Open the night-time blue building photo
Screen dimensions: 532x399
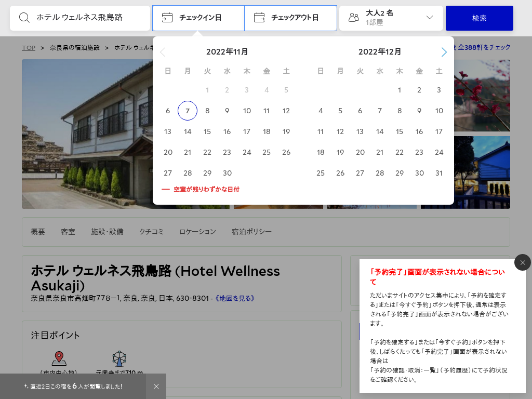pos(482,172)
